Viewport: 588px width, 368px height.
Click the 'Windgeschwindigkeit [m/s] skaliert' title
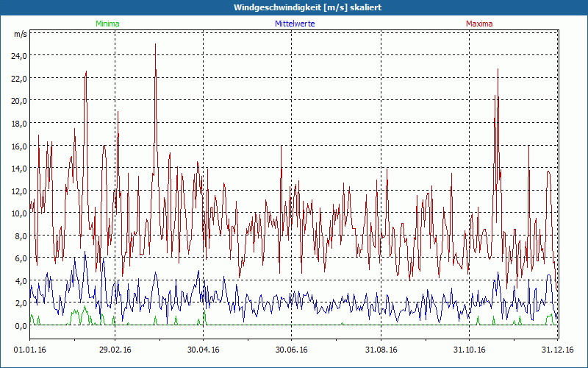tap(307, 7)
